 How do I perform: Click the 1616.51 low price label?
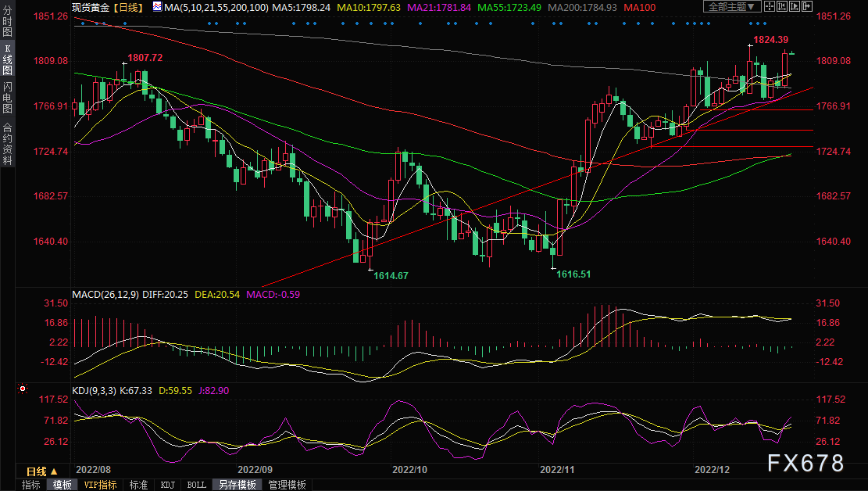pyautogui.click(x=573, y=274)
